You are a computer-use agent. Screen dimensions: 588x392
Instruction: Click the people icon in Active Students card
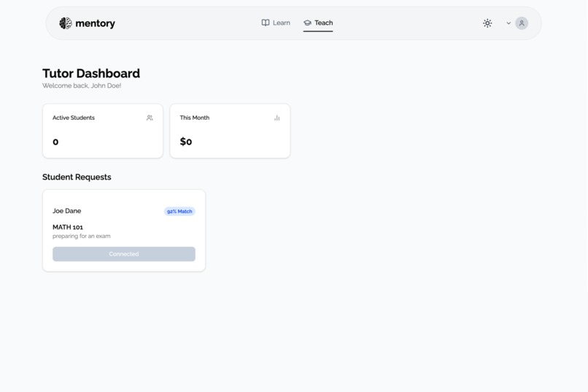coord(150,118)
